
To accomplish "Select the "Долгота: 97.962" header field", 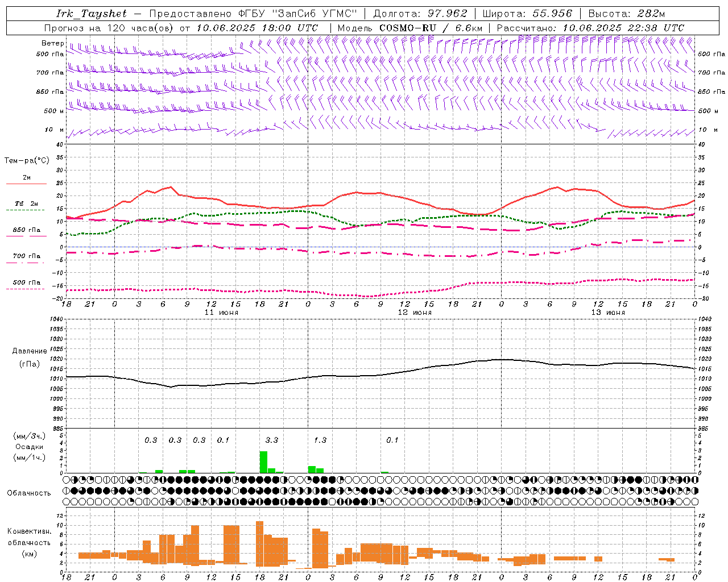I will pos(420,14).
